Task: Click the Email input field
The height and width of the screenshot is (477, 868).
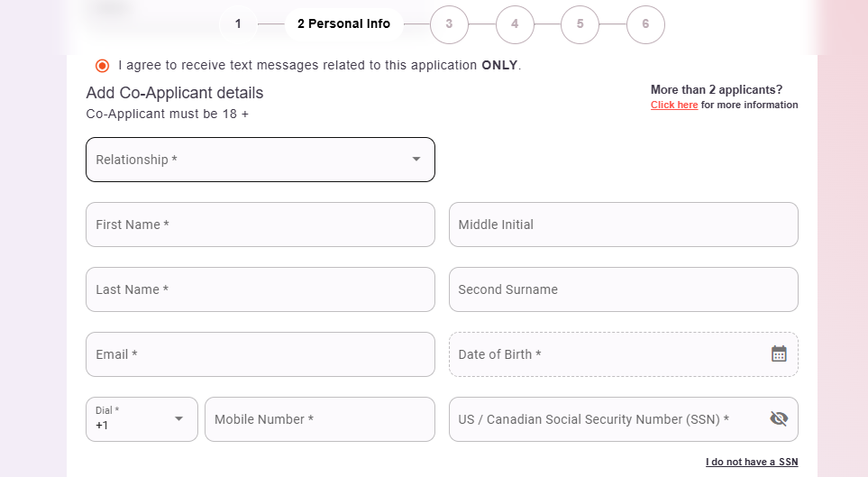Action: tap(260, 354)
